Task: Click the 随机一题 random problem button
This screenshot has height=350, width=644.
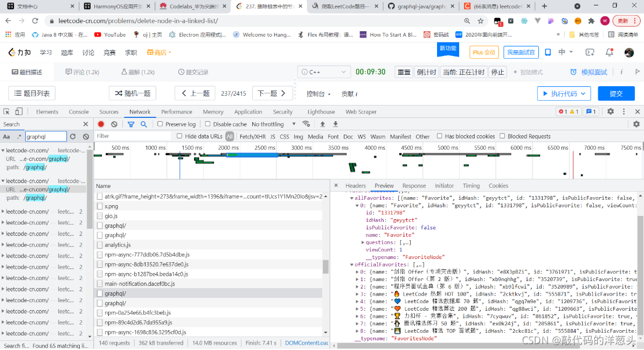Action: click(132, 94)
